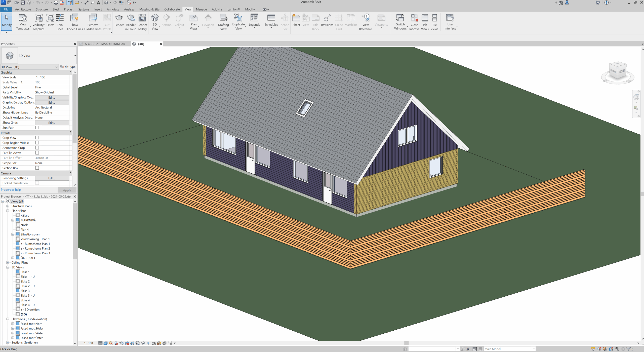Click the Edit Type button

pos(67,67)
